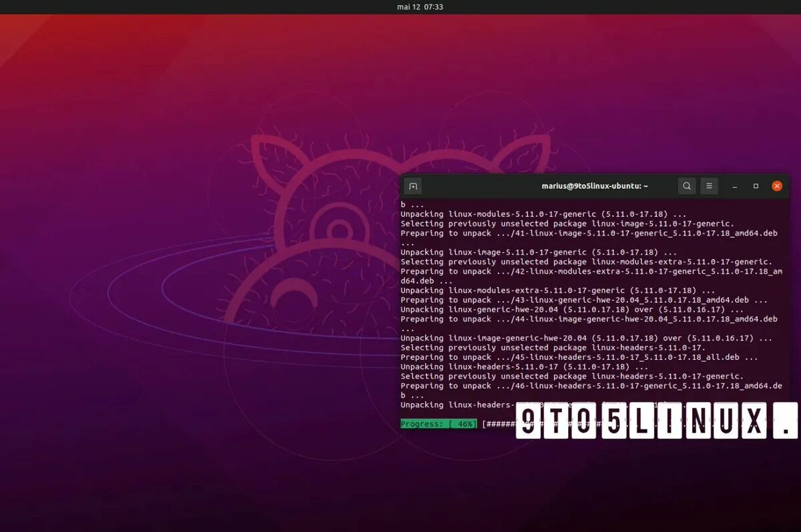Close the terminal window

[x=777, y=186]
